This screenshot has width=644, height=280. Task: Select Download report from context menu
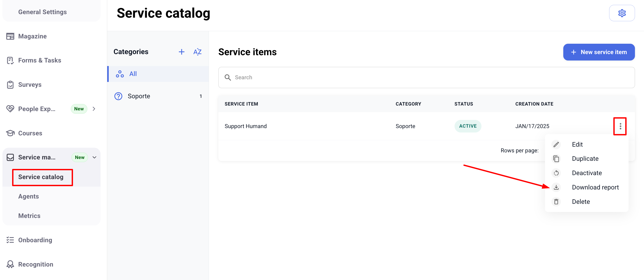pos(595,187)
